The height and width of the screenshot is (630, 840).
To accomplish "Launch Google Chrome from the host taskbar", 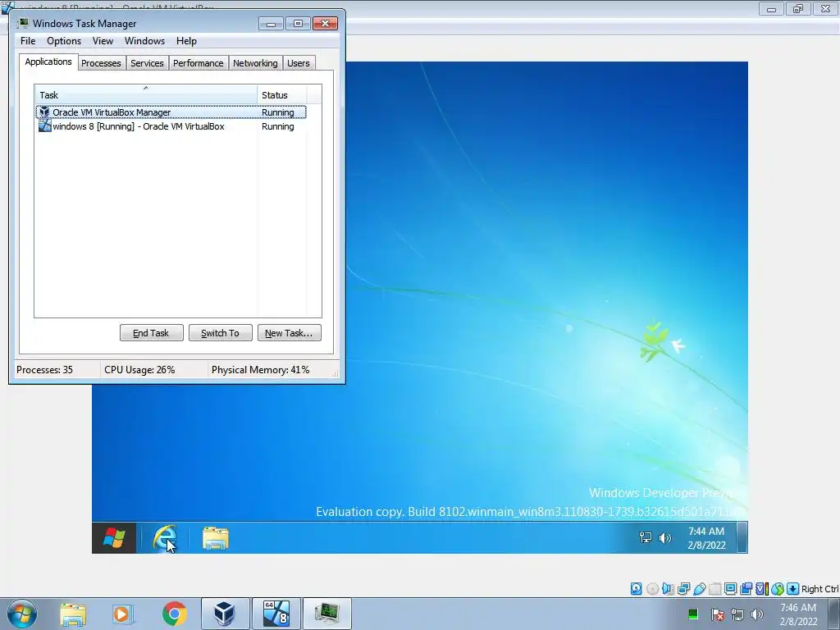I will click(174, 614).
